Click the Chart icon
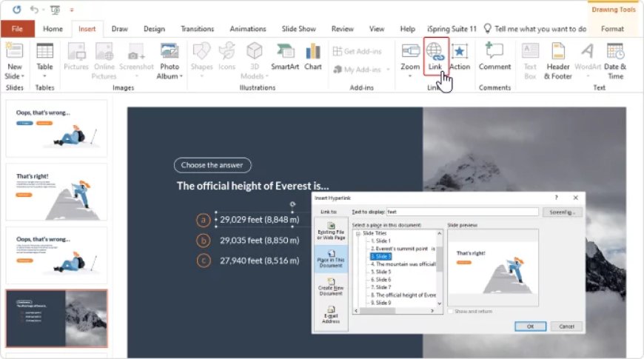644x359 pixels. pos(313,56)
